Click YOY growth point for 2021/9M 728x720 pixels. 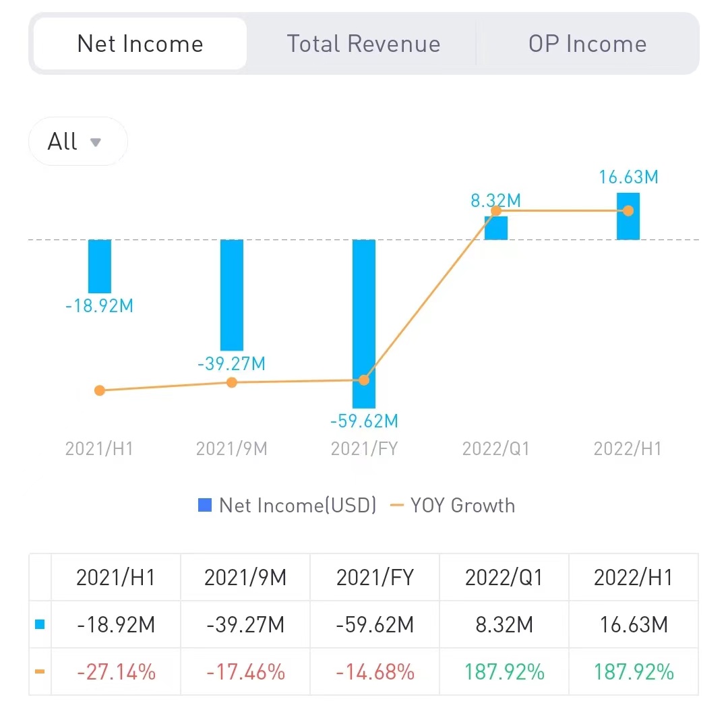click(232, 382)
